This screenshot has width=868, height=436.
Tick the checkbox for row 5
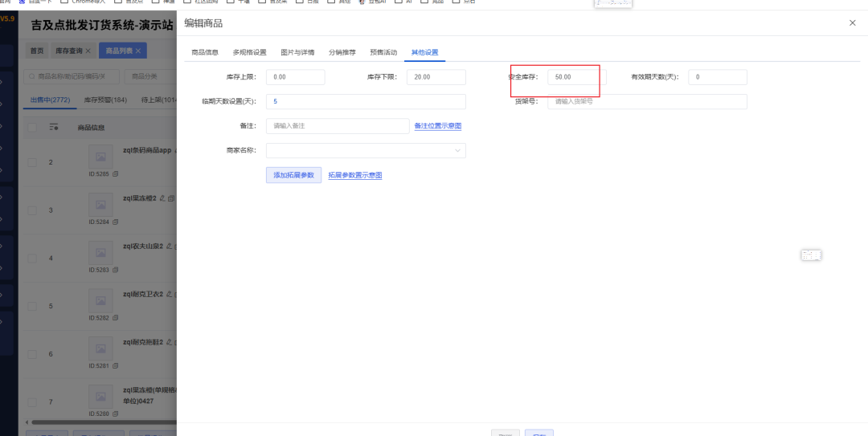click(32, 306)
